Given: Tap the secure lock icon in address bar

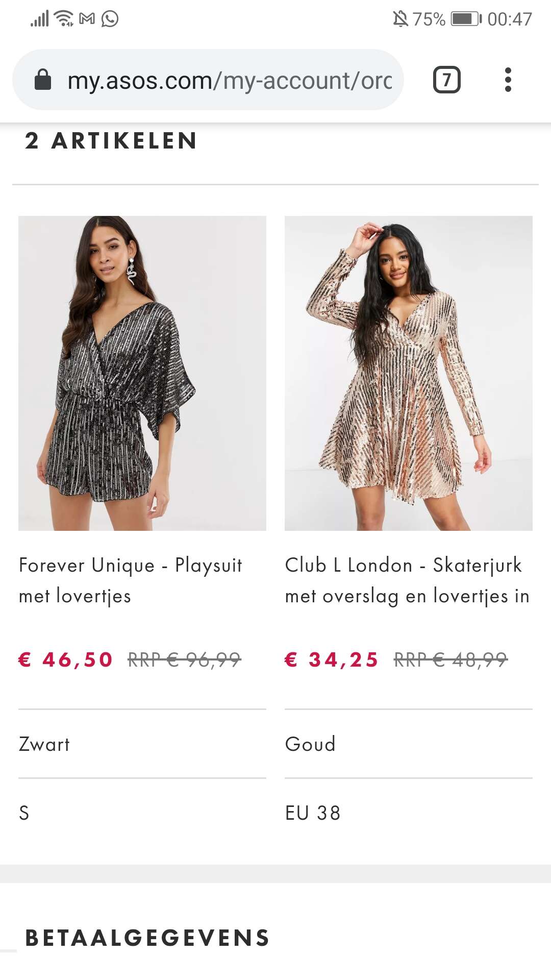Looking at the screenshot, I should (43, 80).
